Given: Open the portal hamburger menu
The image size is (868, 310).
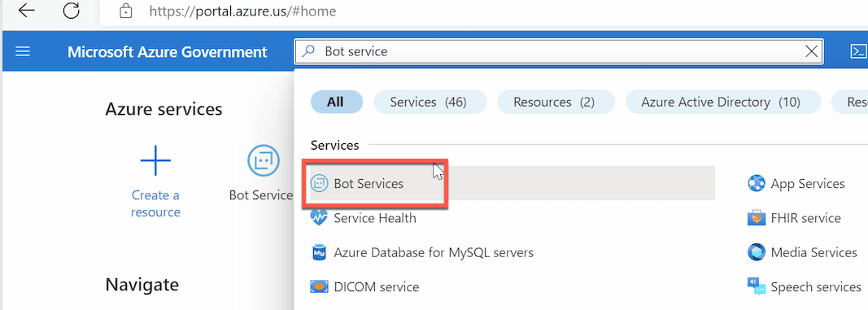Looking at the screenshot, I should tap(23, 52).
